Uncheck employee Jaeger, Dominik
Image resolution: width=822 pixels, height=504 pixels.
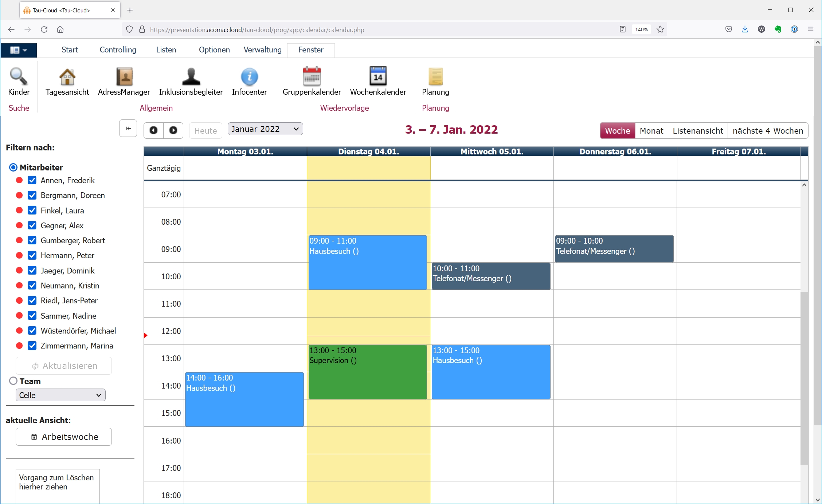click(x=32, y=271)
